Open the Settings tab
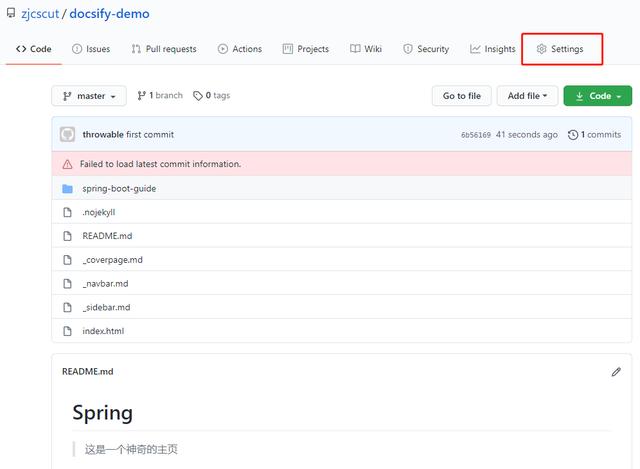This screenshot has width=640, height=469. pos(560,49)
